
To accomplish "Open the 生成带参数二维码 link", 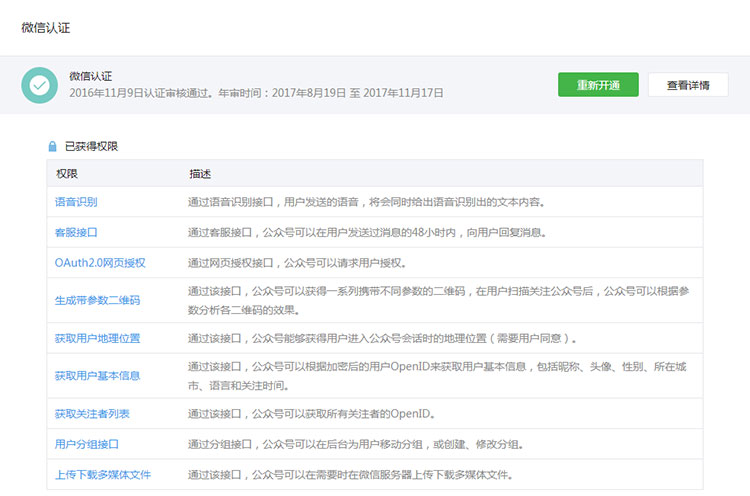I will 98,300.
